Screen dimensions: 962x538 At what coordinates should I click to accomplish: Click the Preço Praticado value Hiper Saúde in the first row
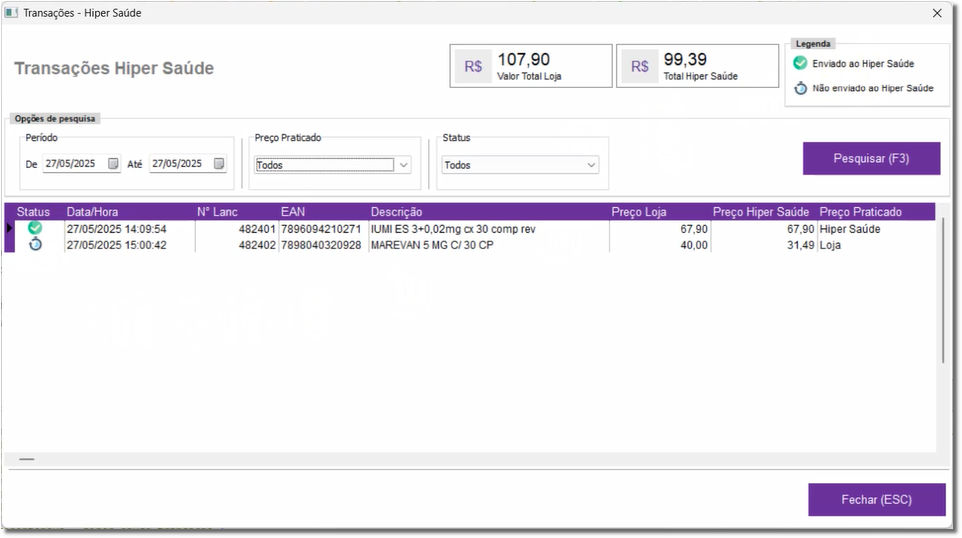(850, 229)
